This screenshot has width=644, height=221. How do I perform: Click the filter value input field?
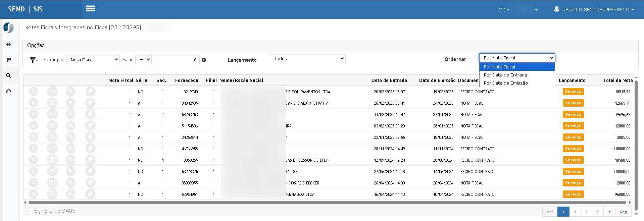coord(176,60)
